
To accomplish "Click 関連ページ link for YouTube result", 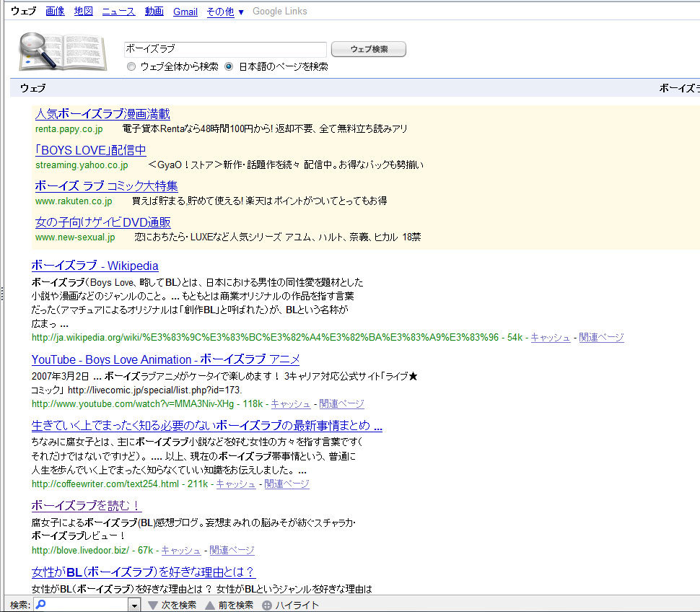I will pos(341,404).
